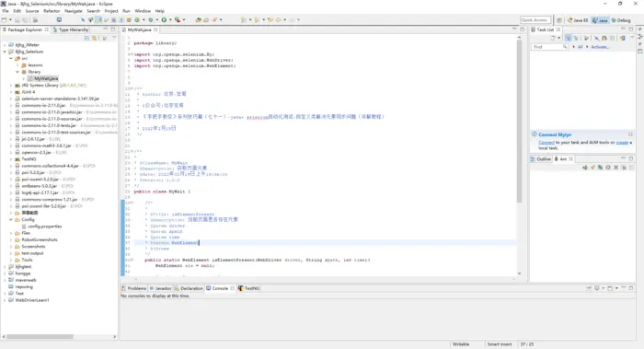Image resolution: width=644 pixels, height=349 pixels.
Task: Click Run Default Target in Ant view
Action: click(608, 168)
